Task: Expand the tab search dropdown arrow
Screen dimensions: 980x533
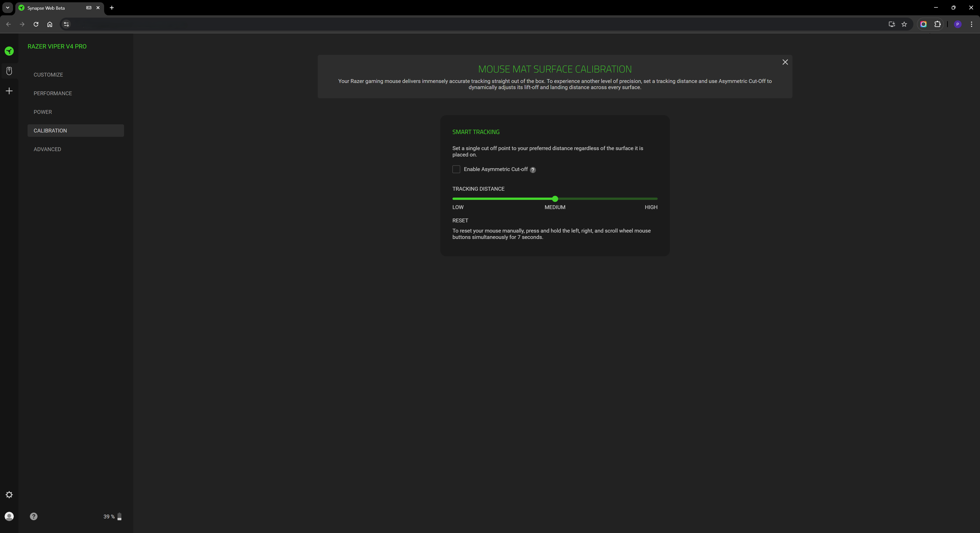Action: pos(7,8)
